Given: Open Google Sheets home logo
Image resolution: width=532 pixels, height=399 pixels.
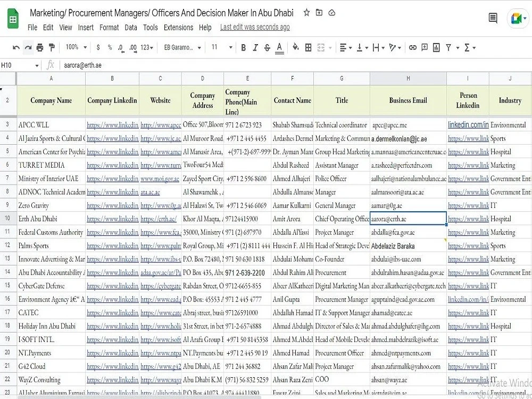Looking at the screenshot, I should (13, 20).
